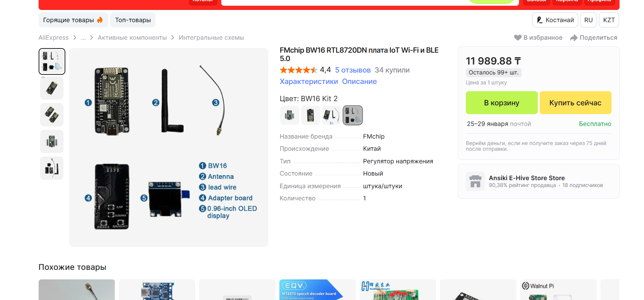
Task: Expand the collapsed breadcrumb ellipsis
Action: coord(83,37)
